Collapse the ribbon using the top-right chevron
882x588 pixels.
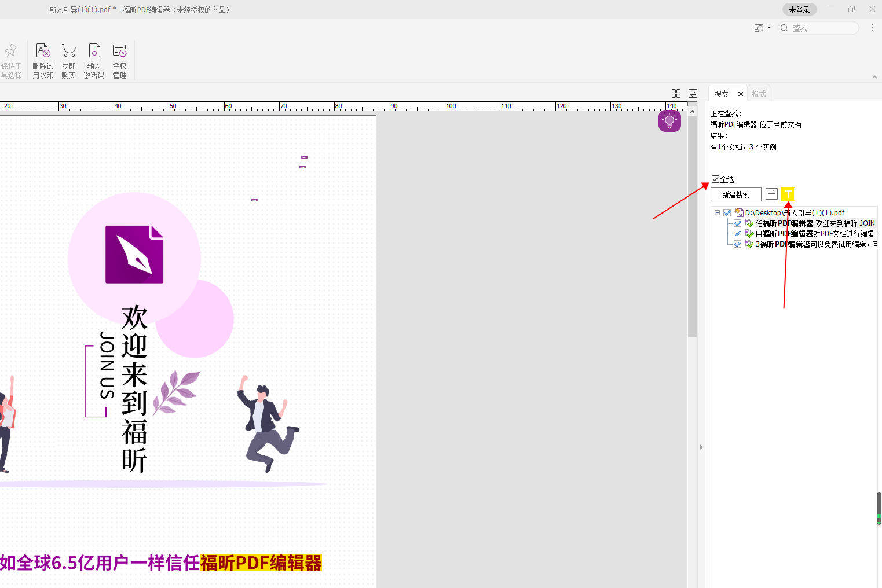[x=874, y=77]
